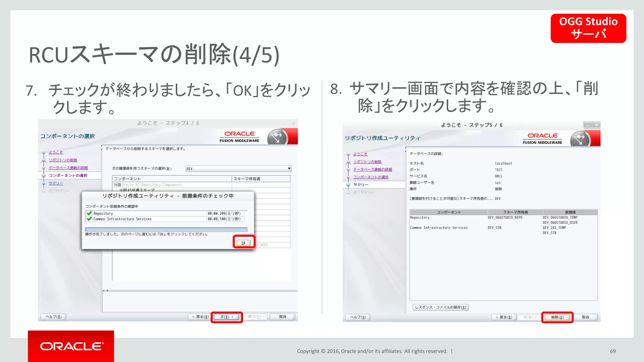Click sys connection user value
The image size is (644, 362).
point(498,183)
